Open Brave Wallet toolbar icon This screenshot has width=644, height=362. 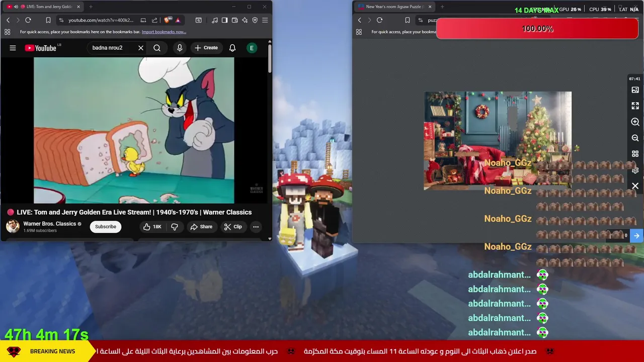[234, 20]
